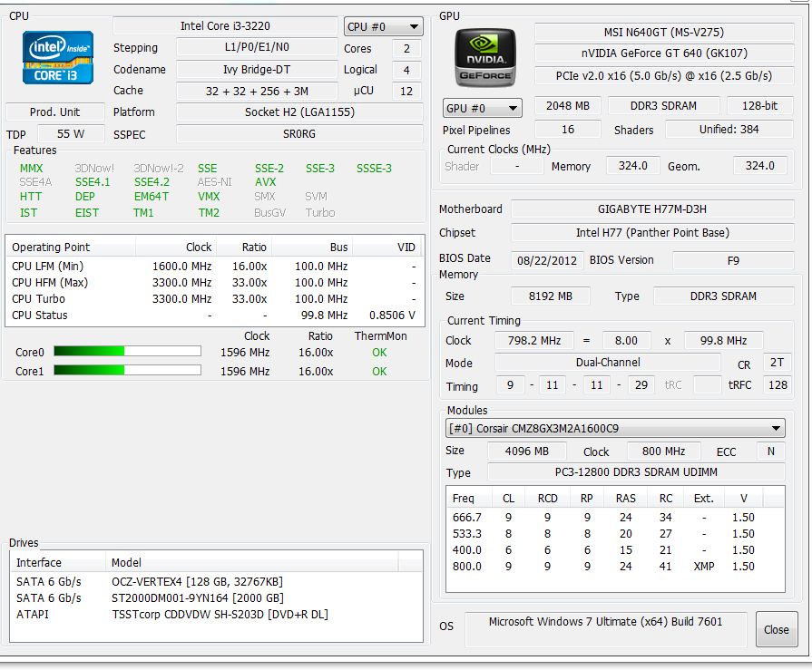Screen dimensions: 812x670
Task: Click the BIOS Version F9 field
Action: click(x=733, y=260)
